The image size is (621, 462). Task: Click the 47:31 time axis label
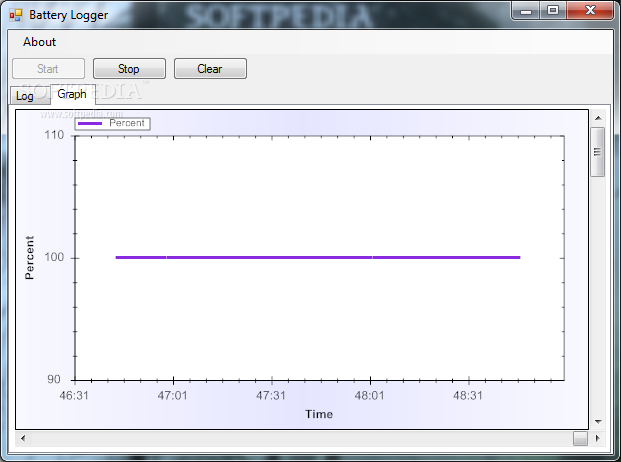tap(271, 395)
